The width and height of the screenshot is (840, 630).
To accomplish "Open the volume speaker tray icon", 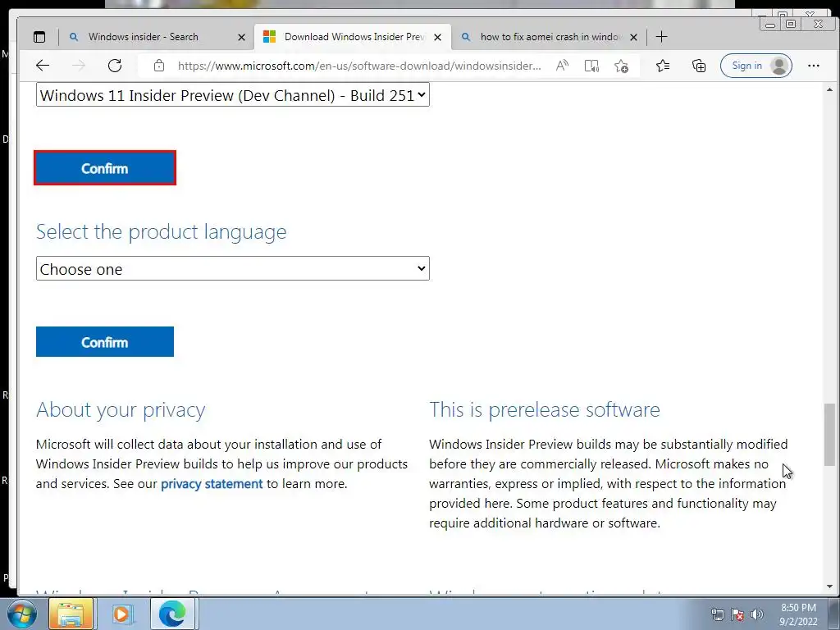I will (757, 614).
